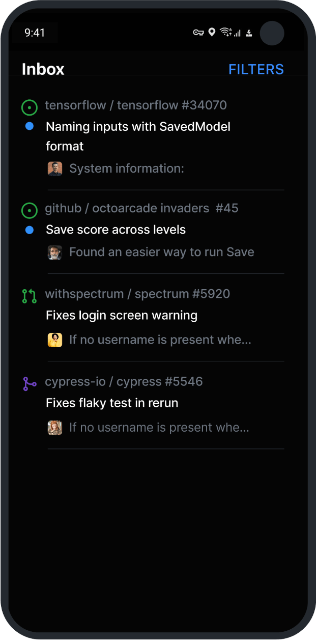The height and width of the screenshot is (644, 316).
Task: Click author avatar next to 'System information:'
Action: [55, 169]
